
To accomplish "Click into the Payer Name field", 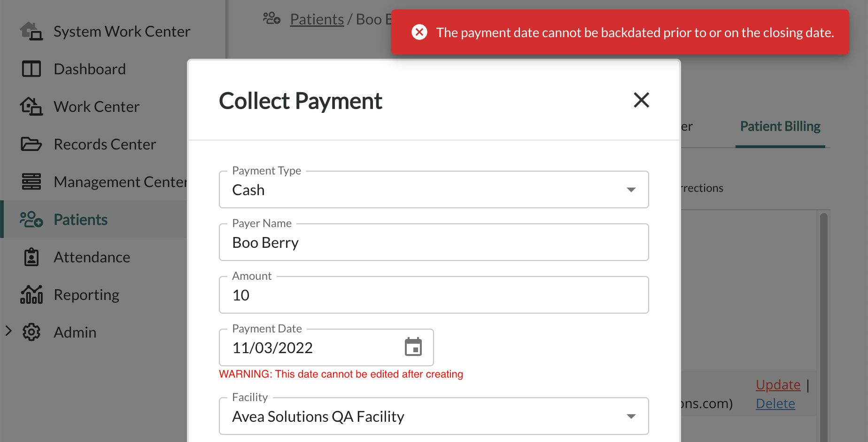I will tap(434, 242).
